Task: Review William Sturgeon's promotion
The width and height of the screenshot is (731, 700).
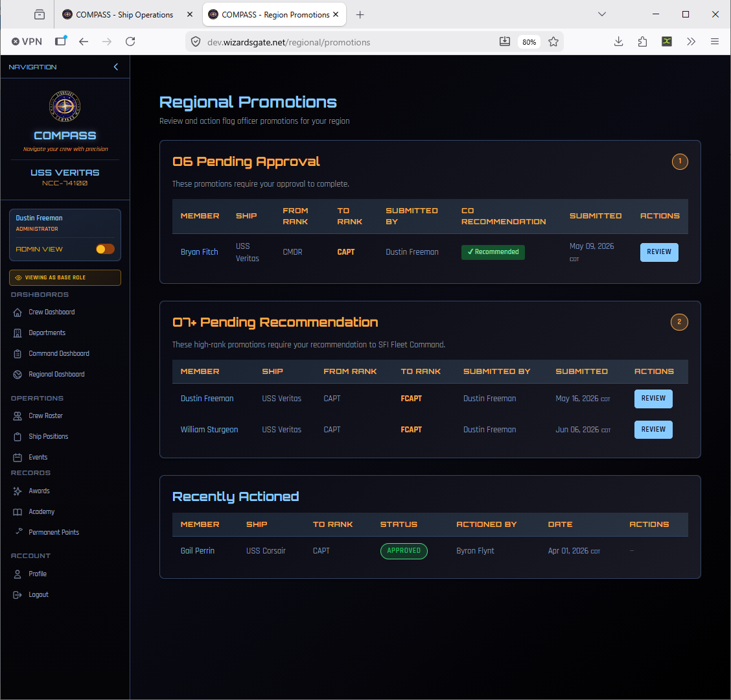Action: 653,430
